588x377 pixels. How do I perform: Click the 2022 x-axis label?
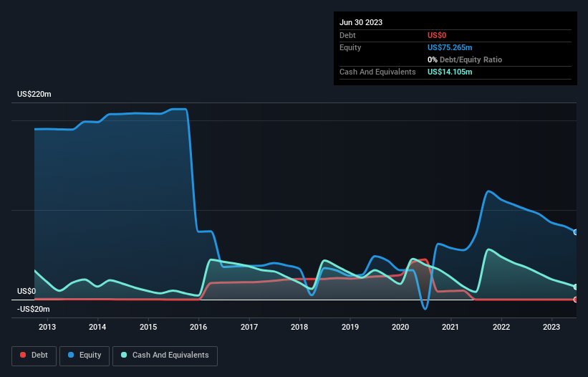(x=501, y=327)
